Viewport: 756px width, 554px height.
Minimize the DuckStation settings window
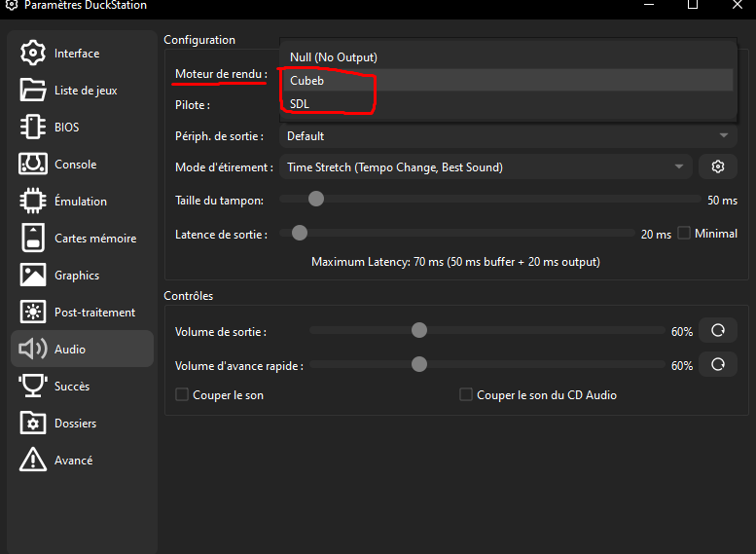click(x=649, y=5)
